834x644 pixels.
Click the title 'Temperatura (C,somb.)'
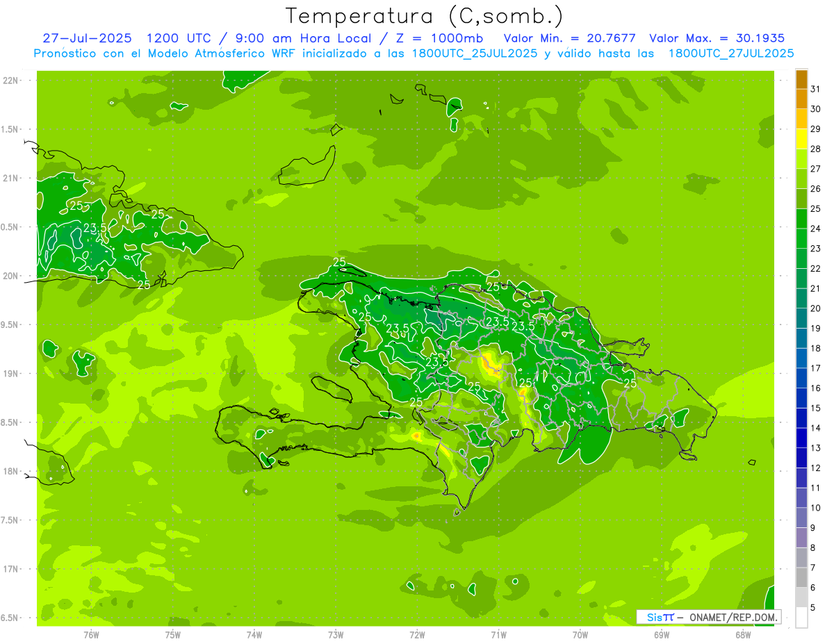point(425,16)
